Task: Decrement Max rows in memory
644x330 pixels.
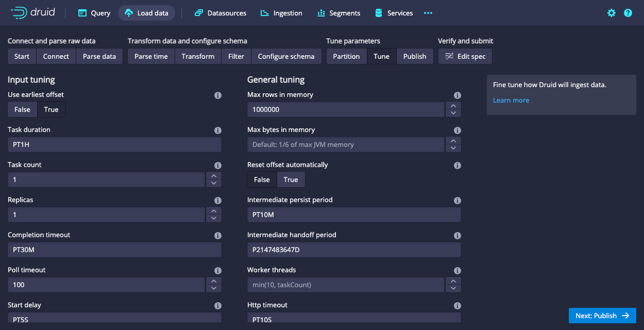Action: click(453, 113)
